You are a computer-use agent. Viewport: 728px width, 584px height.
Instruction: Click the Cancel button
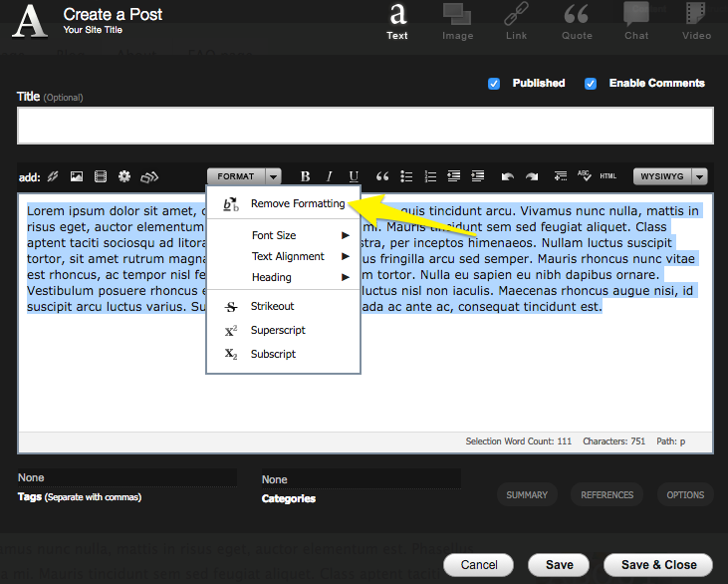(478, 564)
